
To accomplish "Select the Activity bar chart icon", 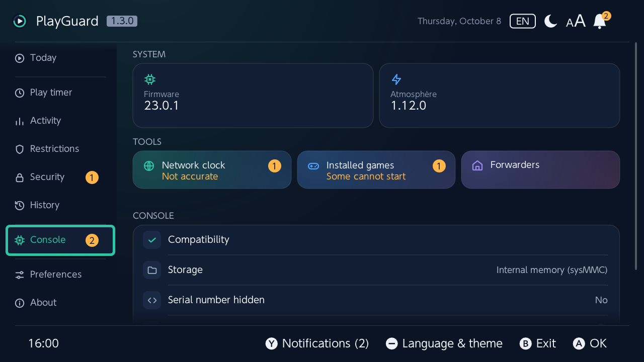I will (20, 121).
